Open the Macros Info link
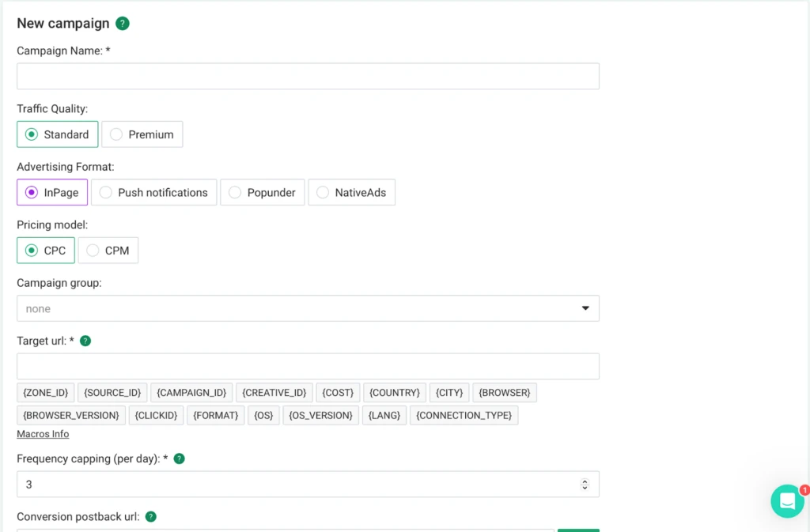Viewport: 810px width, 532px height. click(43, 434)
